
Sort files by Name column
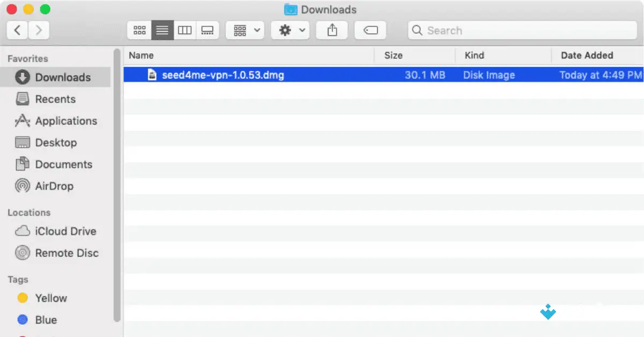(142, 55)
